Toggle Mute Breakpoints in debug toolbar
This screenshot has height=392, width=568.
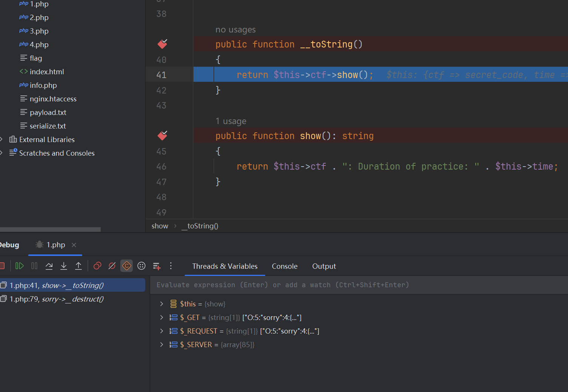coord(112,266)
